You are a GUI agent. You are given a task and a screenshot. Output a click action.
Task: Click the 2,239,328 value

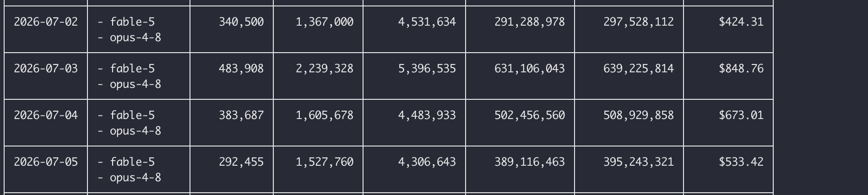(x=325, y=69)
